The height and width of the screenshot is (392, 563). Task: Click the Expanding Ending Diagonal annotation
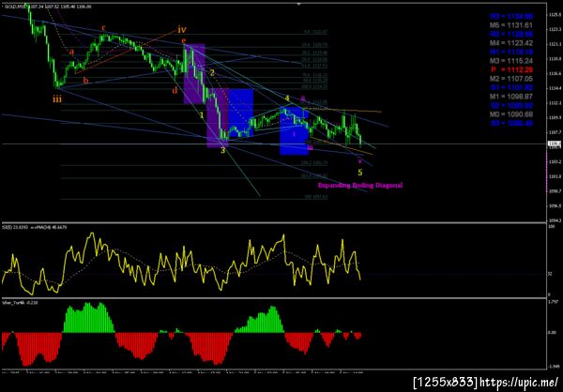click(360, 186)
